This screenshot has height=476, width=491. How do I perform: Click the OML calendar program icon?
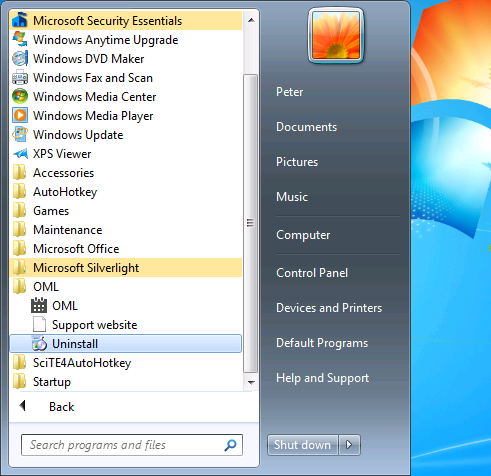39,306
